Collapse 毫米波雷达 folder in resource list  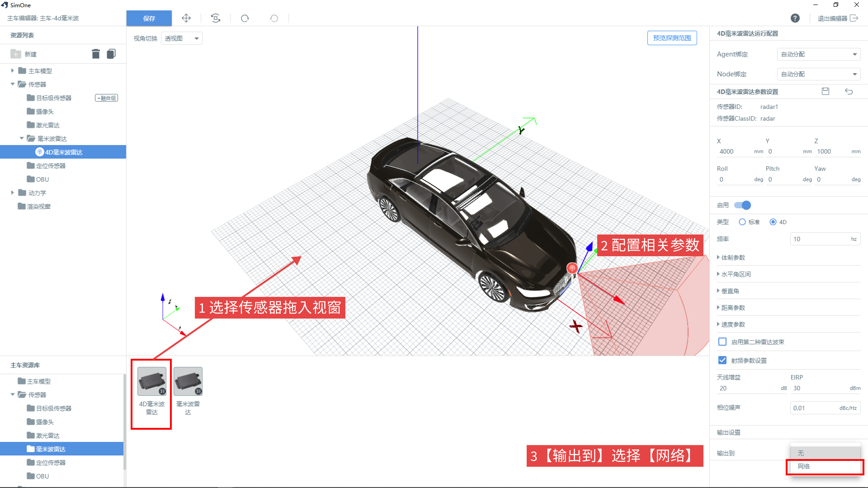coord(21,138)
